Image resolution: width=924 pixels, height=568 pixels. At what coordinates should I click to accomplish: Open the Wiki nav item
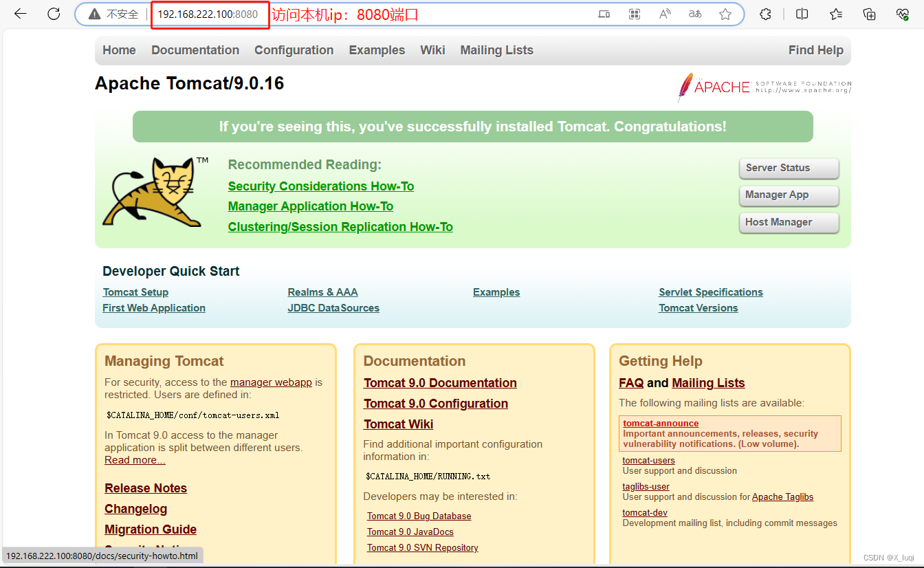point(432,50)
